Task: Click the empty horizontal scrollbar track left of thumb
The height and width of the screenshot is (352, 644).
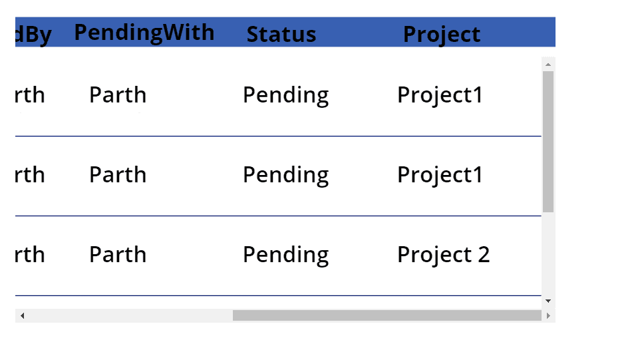Action: click(128, 315)
